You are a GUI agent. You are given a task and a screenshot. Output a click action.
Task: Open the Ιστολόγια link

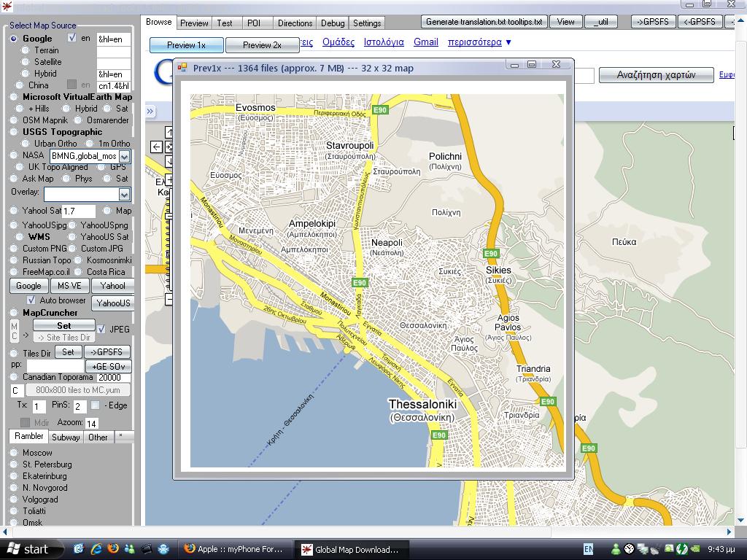click(384, 42)
